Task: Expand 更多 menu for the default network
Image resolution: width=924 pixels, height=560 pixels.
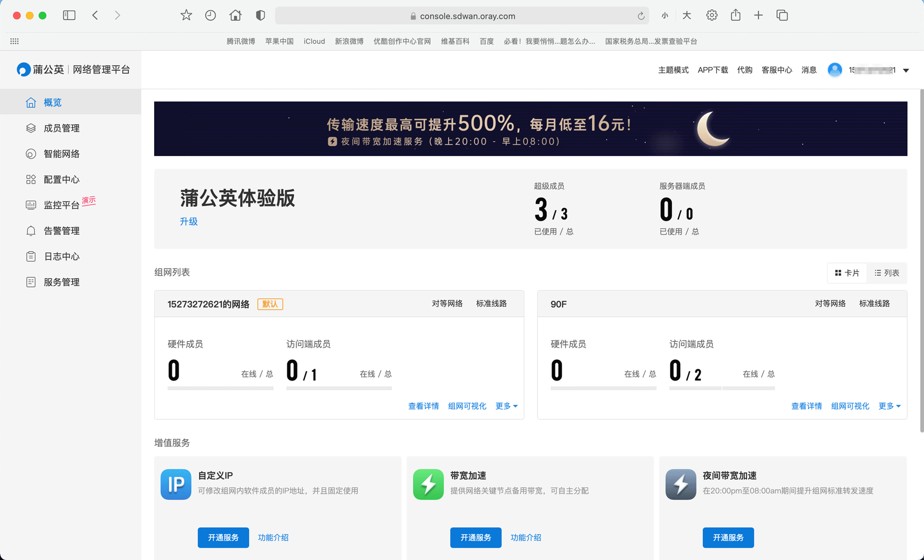Action: click(x=506, y=406)
